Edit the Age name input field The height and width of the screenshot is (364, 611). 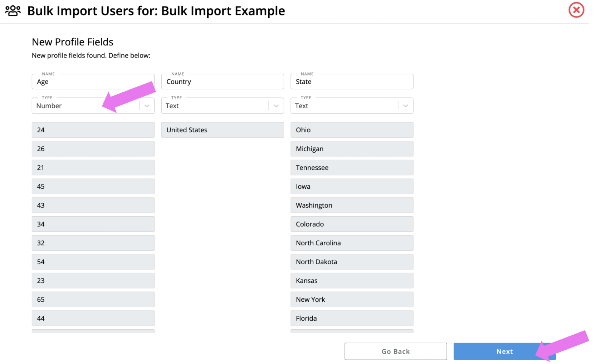(93, 82)
